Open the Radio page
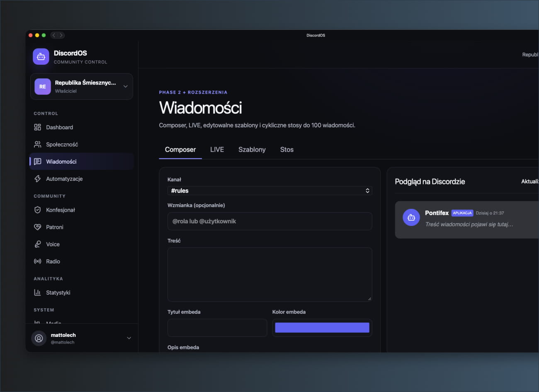Viewport: 539px width, 392px height. [82, 261]
